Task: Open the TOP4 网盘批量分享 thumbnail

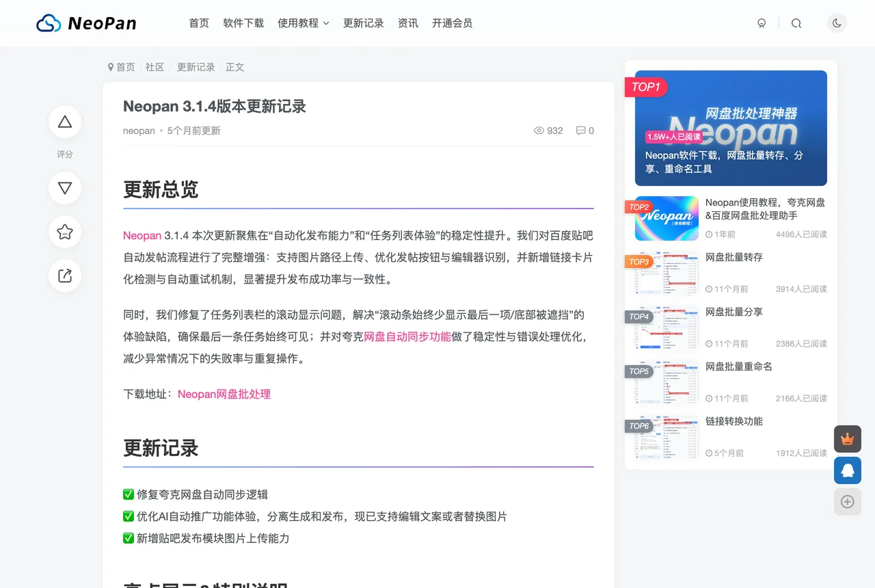Action: click(667, 328)
